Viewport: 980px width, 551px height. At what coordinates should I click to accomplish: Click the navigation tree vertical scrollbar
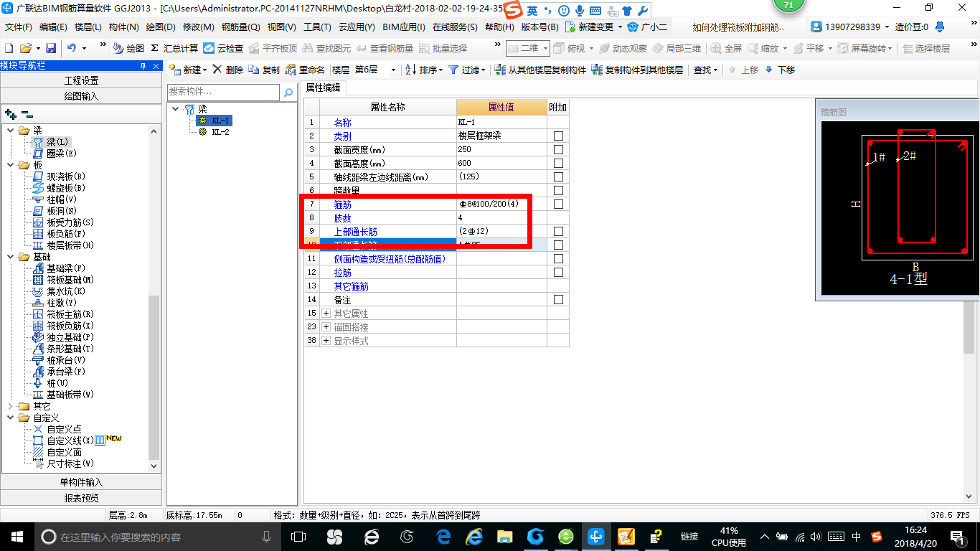(x=155, y=377)
